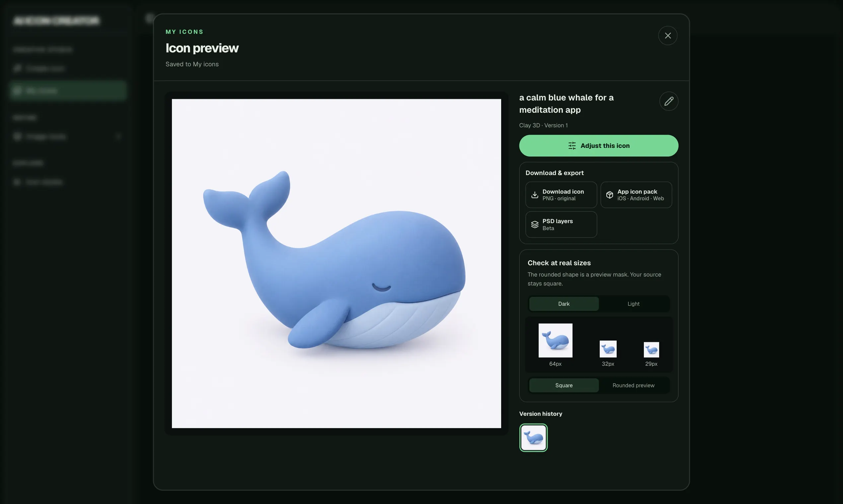843x504 pixels.
Task: Close the Icon preview dialog
Action: point(668,36)
